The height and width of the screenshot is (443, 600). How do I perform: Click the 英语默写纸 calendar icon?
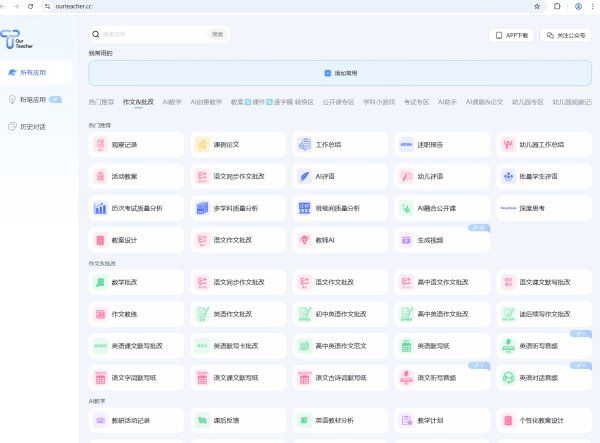(406, 346)
